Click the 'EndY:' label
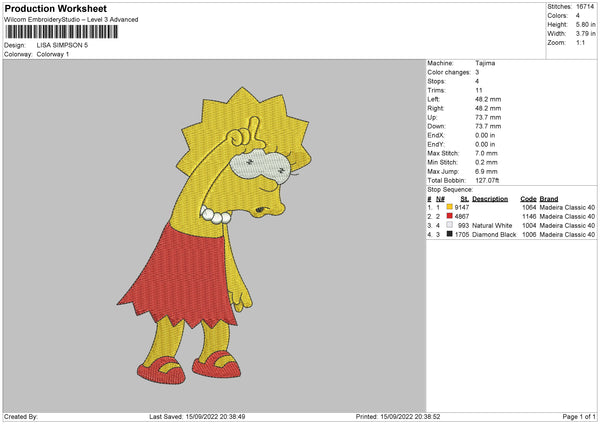The width and height of the screenshot is (600, 424). (436, 144)
